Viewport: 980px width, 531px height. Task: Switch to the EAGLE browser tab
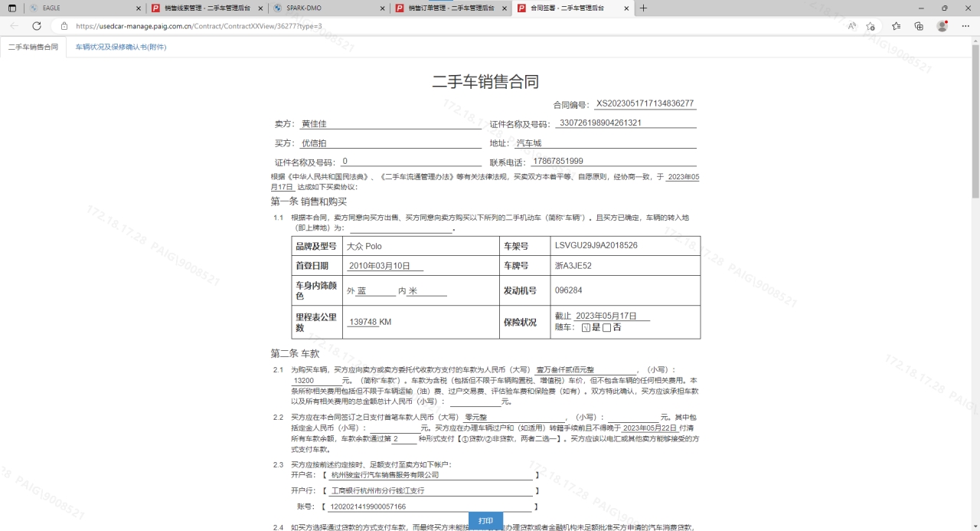tap(84, 8)
